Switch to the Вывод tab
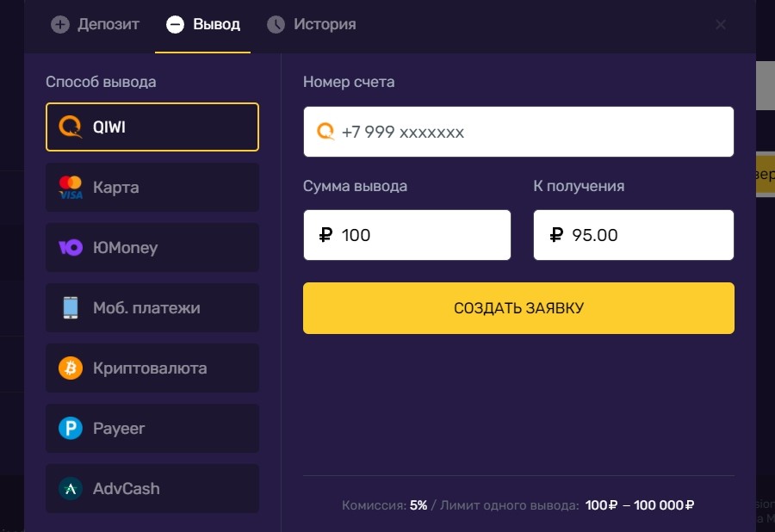 pyautogui.click(x=203, y=24)
